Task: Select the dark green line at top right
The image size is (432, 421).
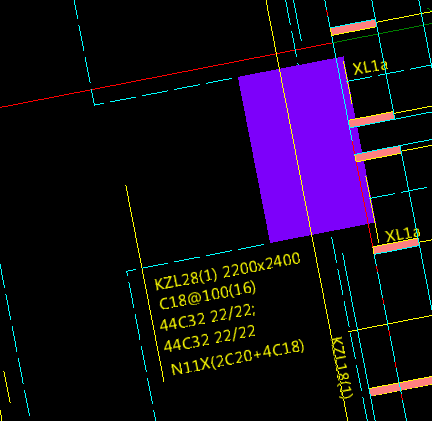Action: [383, 33]
